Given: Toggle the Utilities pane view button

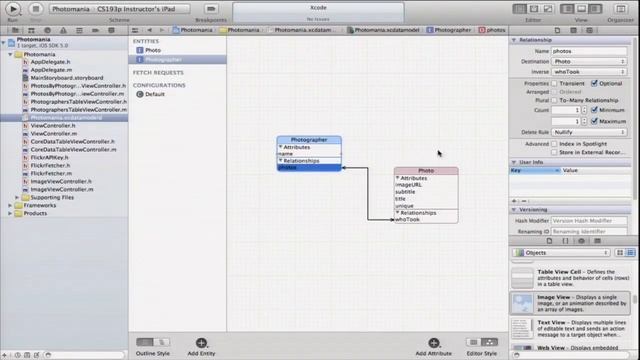Looking at the screenshot, I should (x=595, y=9).
